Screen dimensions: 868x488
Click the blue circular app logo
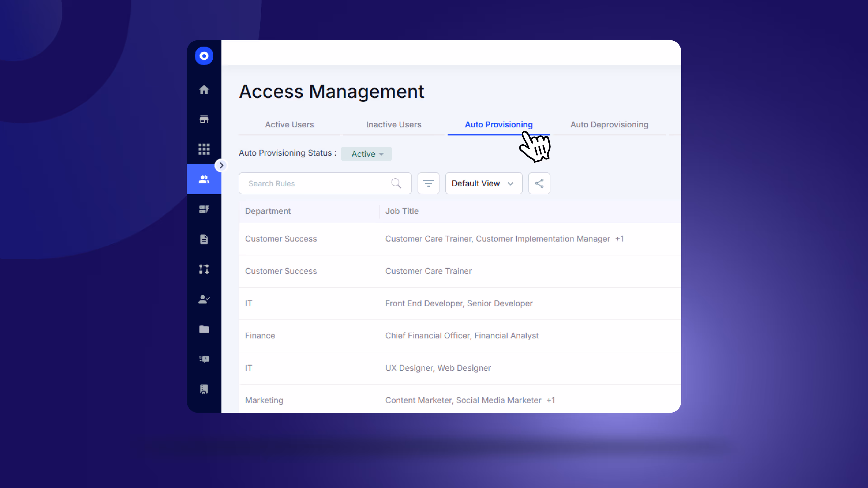204,56
